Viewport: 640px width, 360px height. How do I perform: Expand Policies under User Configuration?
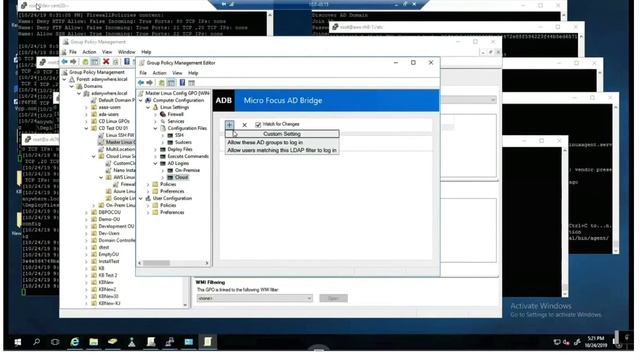click(148, 205)
